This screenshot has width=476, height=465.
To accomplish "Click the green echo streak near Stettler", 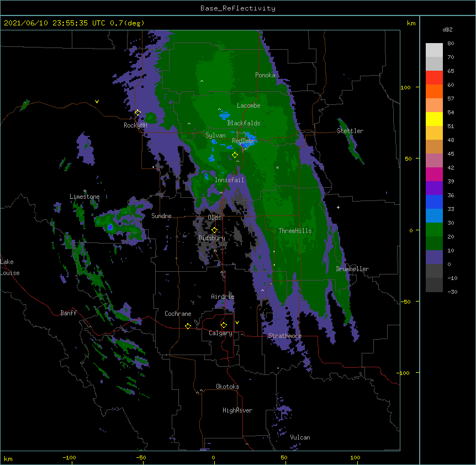I will tap(350, 141).
